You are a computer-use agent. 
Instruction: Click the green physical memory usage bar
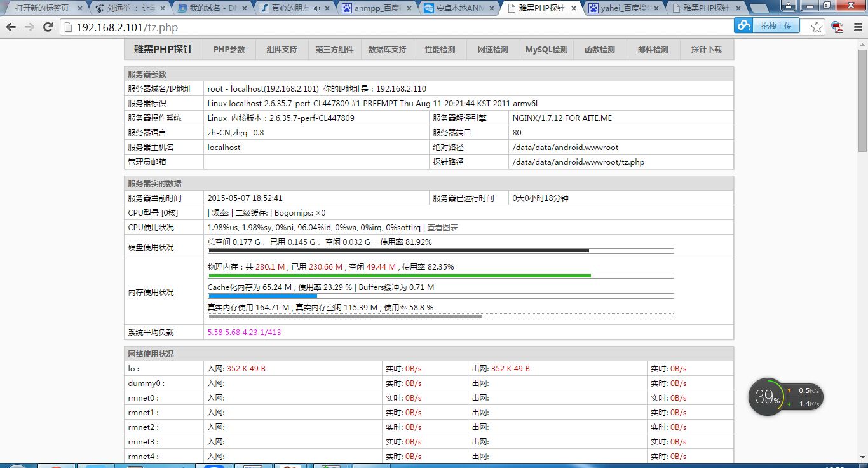[x=399, y=275]
